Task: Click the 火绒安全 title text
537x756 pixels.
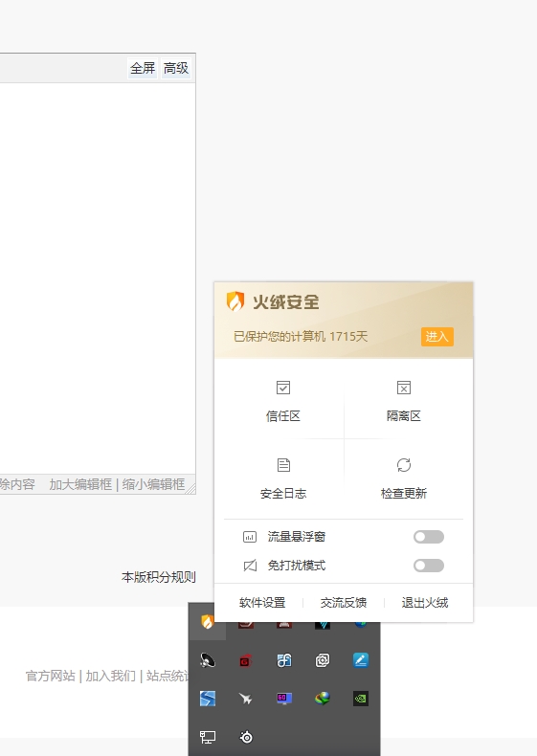Action: (286, 301)
